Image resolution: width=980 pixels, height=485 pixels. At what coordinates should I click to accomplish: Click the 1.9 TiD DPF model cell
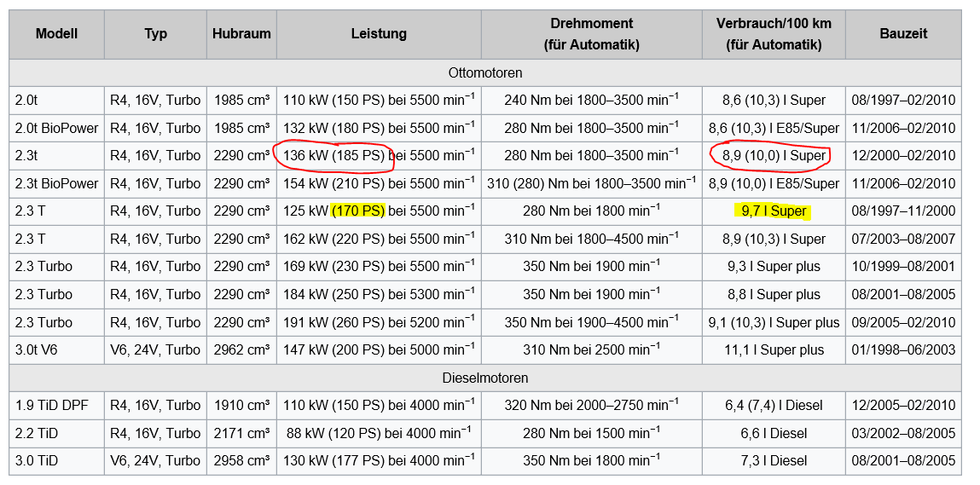click(57, 406)
